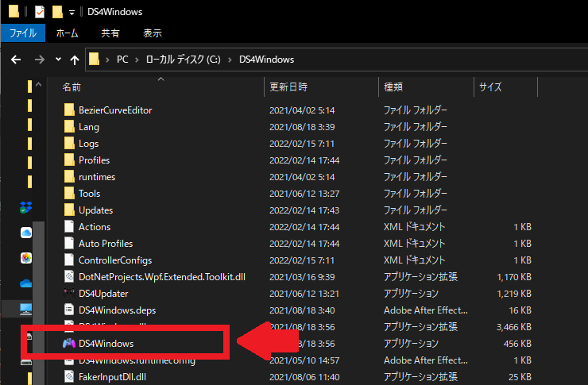Select the PC item in navigation pane
Screen dimensions: 588x385
click(x=26, y=309)
